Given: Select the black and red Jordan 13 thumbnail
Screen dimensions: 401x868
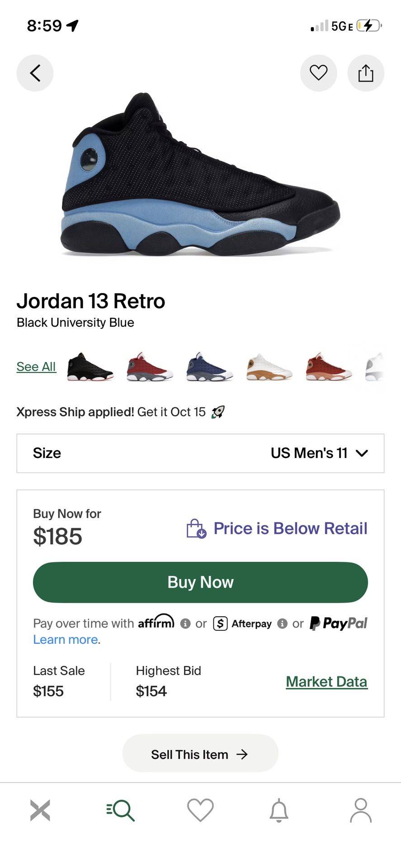Looking at the screenshot, I should tap(90, 367).
